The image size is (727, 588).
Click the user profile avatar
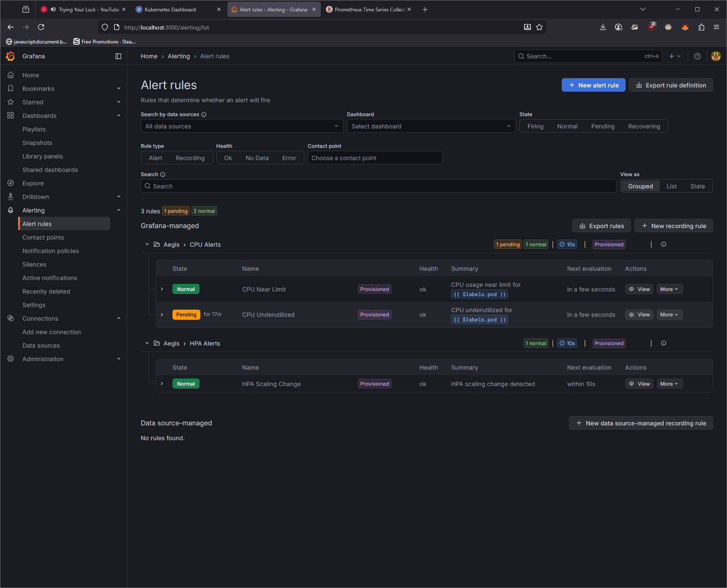[716, 56]
